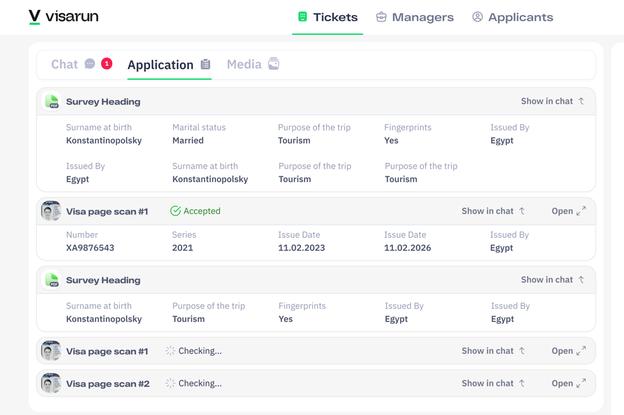
Task: Click the Applicants person icon
Action: tap(477, 17)
